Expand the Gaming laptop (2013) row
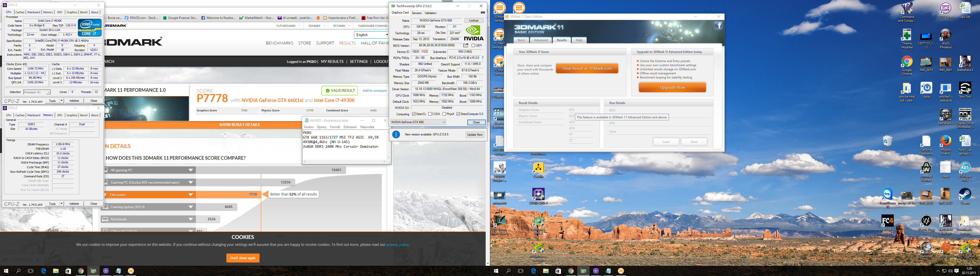 coord(191,207)
